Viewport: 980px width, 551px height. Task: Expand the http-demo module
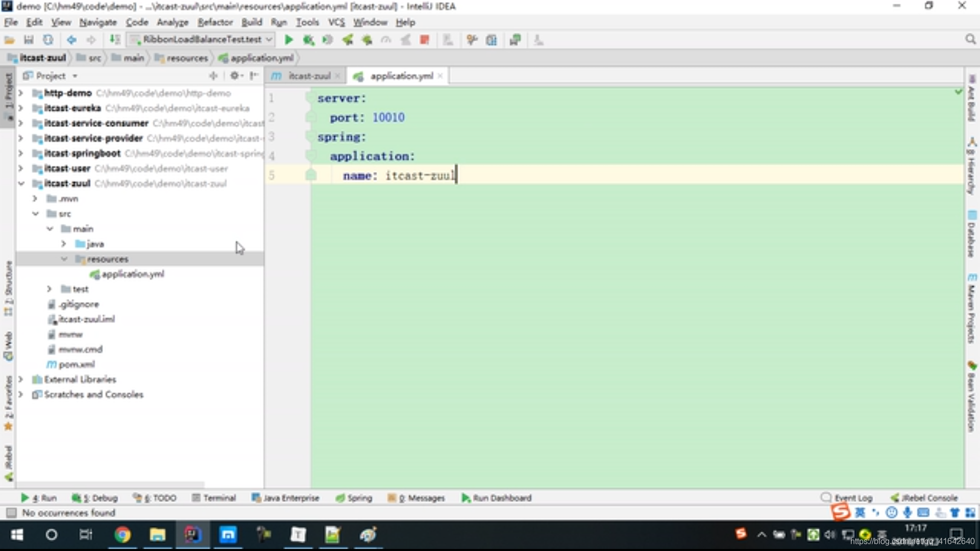tap(21, 93)
